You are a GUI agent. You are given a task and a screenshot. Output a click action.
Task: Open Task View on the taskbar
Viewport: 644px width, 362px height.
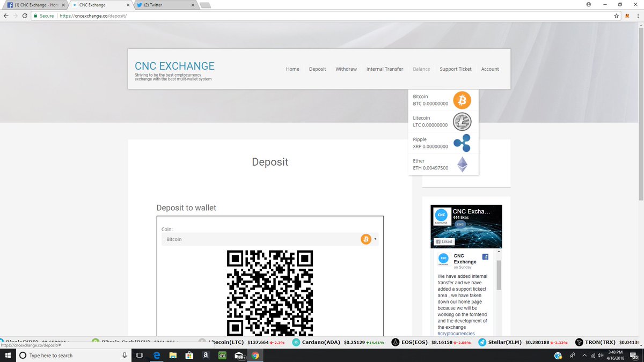[x=138, y=356]
